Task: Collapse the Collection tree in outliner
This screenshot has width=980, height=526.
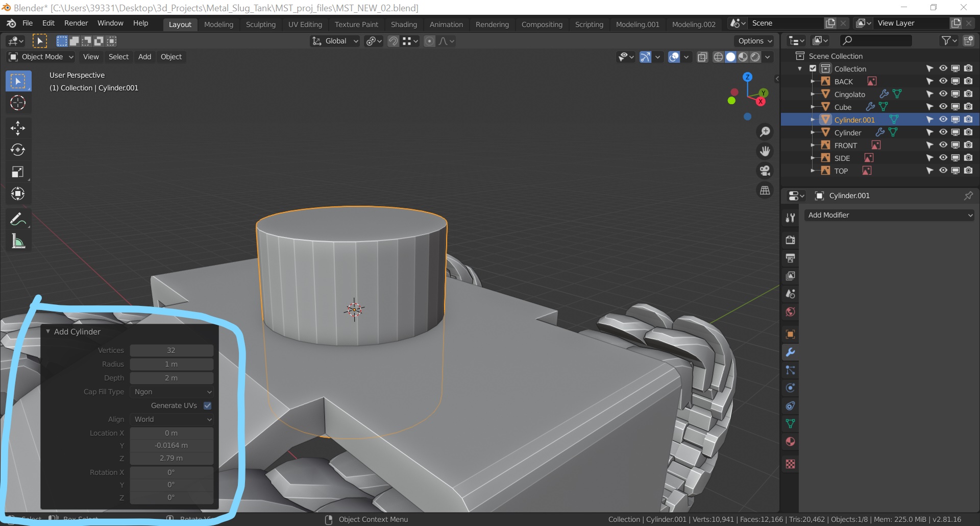Action: click(x=800, y=69)
